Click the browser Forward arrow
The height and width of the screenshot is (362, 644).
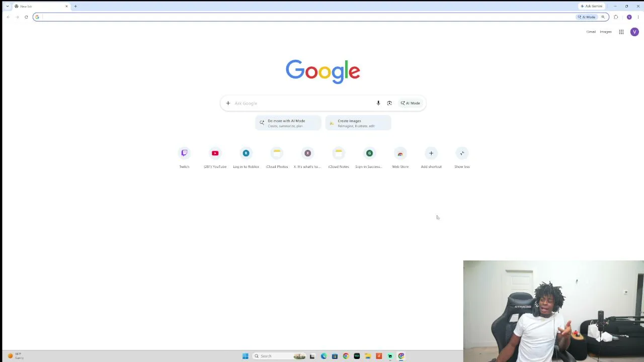(17, 17)
